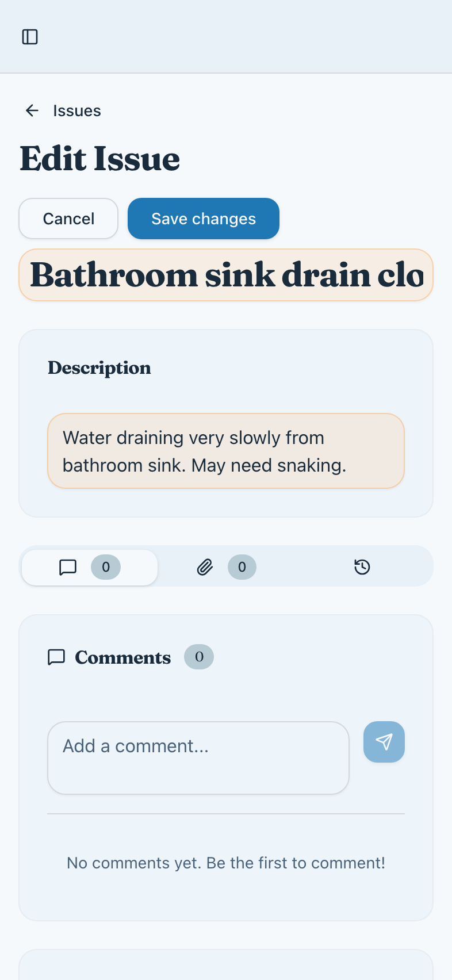Click the back arrow to Issues
Screen dimensions: 452x980
[x=32, y=110]
